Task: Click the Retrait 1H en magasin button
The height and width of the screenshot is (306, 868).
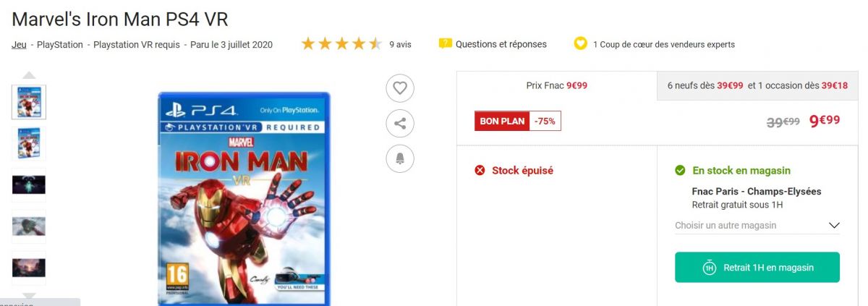Action: [x=757, y=268]
